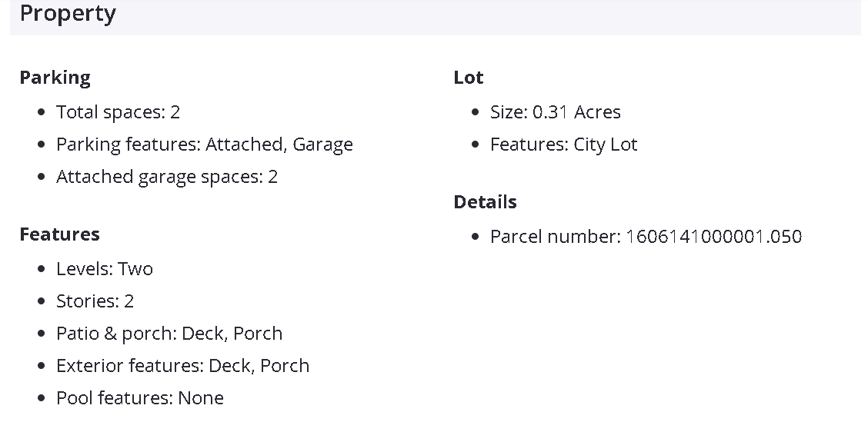Click the Stories: 2 item
Screen dimensions: 868x422
(x=95, y=301)
